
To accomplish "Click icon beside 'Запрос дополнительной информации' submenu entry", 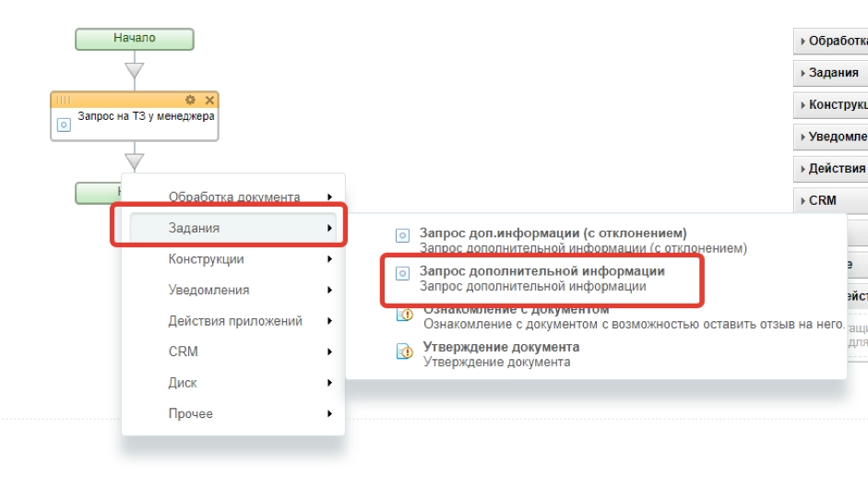I will (x=402, y=274).
